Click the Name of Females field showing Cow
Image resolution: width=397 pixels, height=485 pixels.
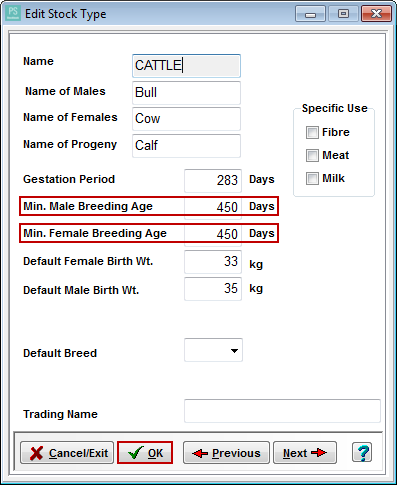186,119
